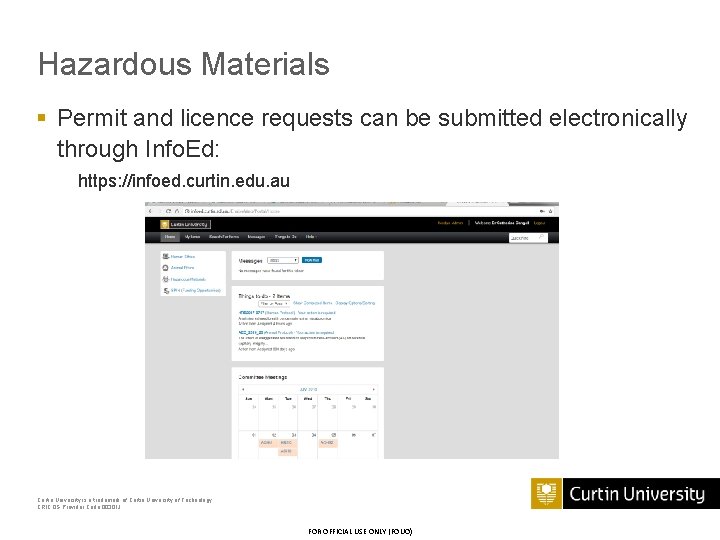Screen dimensions: 720x540
Task: Click the browser reload icon
Action: pos(169,211)
